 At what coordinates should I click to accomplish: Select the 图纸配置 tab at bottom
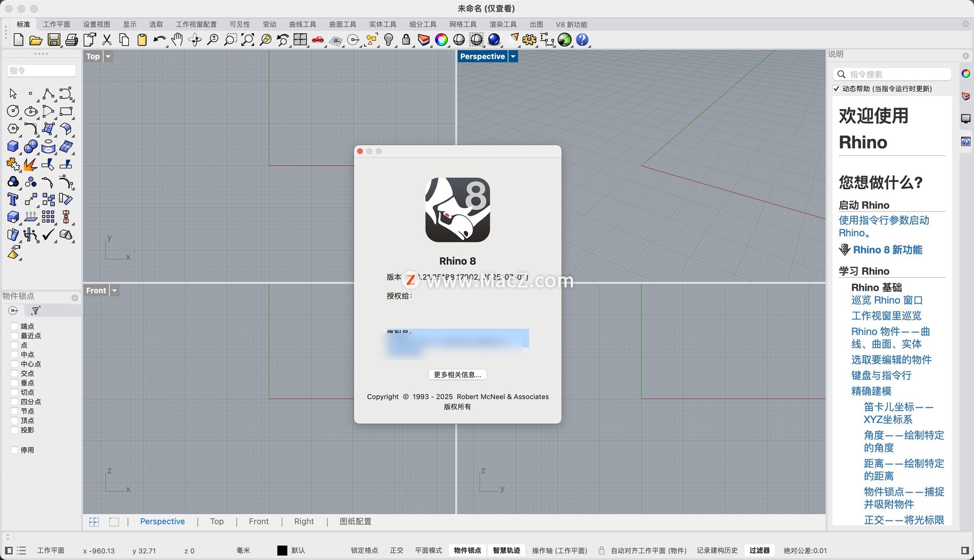355,521
